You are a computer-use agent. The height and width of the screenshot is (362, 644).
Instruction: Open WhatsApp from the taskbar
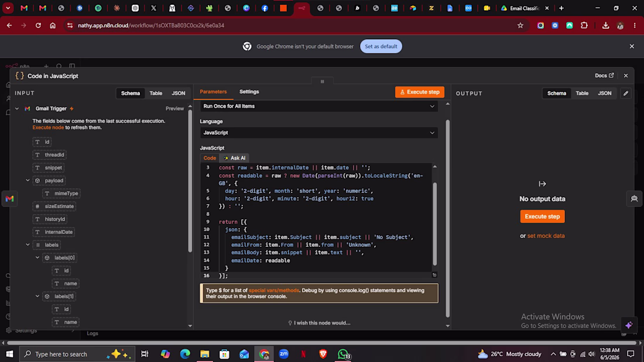pyautogui.click(x=343, y=354)
